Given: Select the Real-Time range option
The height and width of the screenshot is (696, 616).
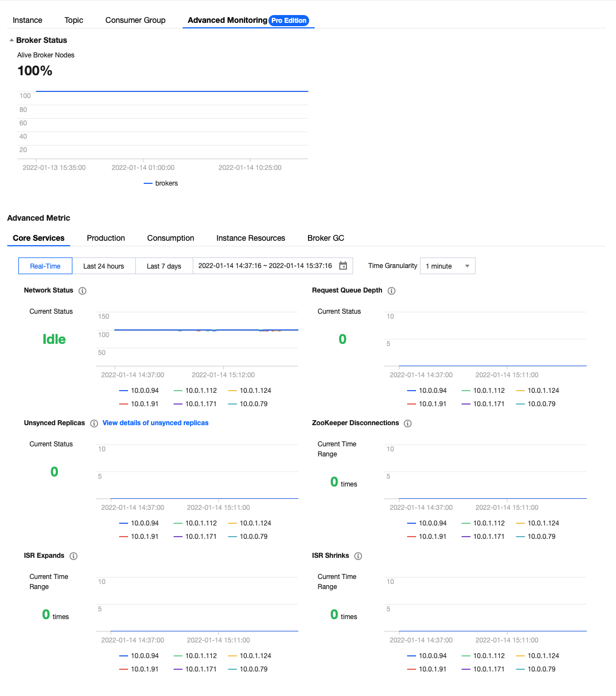Looking at the screenshot, I should (x=45, y=266).
